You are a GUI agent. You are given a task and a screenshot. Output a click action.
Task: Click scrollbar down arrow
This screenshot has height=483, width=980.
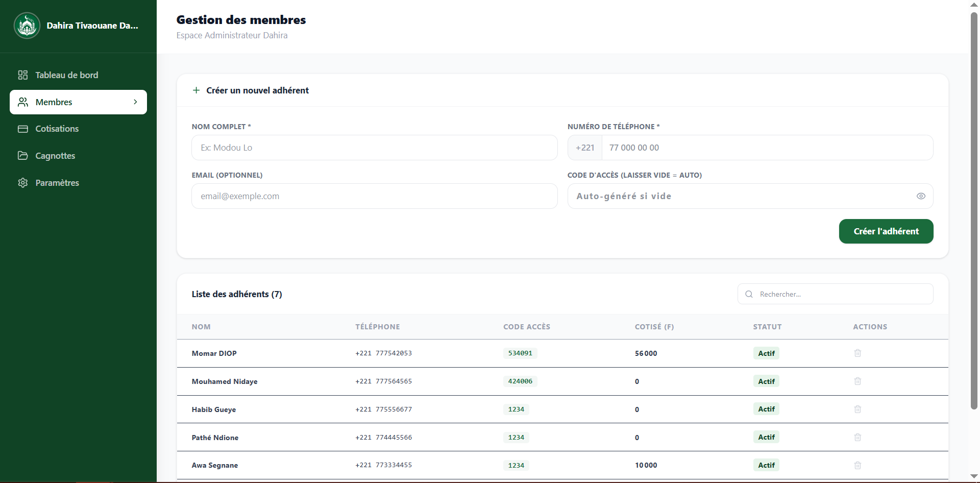(974, 476)
